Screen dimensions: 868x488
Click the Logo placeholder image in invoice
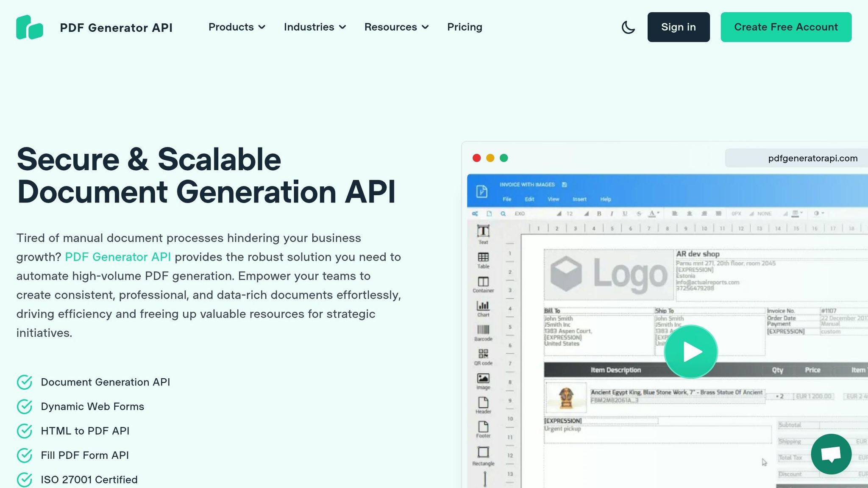click(x=608, y=275)
